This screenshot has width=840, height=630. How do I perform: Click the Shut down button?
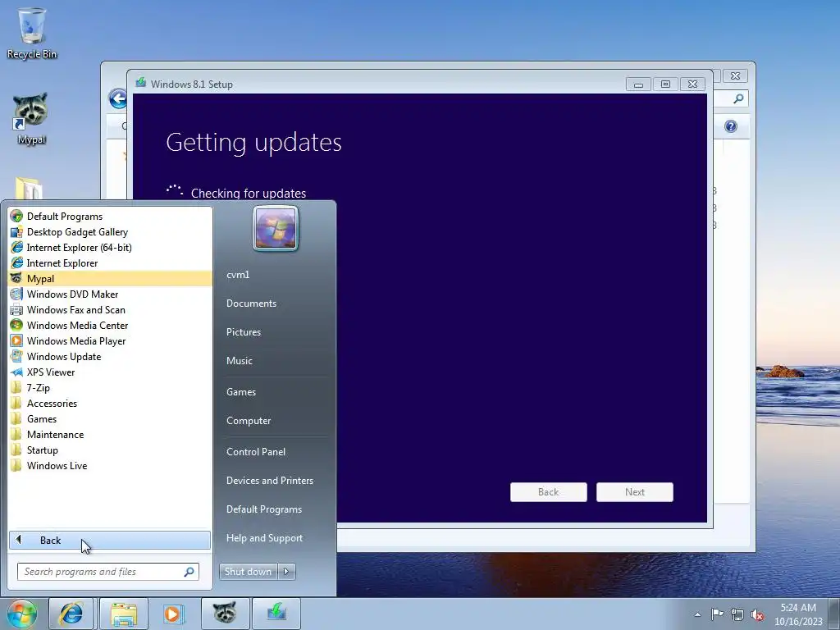pyautogui.click(x=248, y=572)
